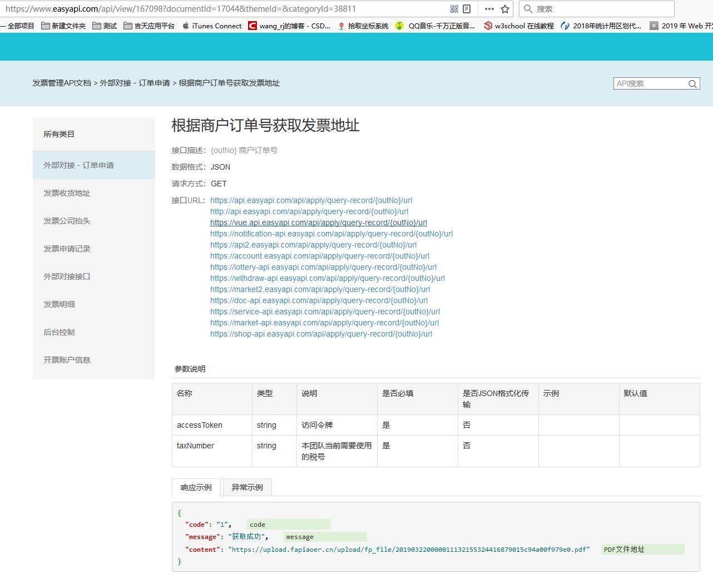Image resolution: width=713 pixels, height=588 pixels.
Task: Click the search icon in browser search box
Action: [527, 8]
